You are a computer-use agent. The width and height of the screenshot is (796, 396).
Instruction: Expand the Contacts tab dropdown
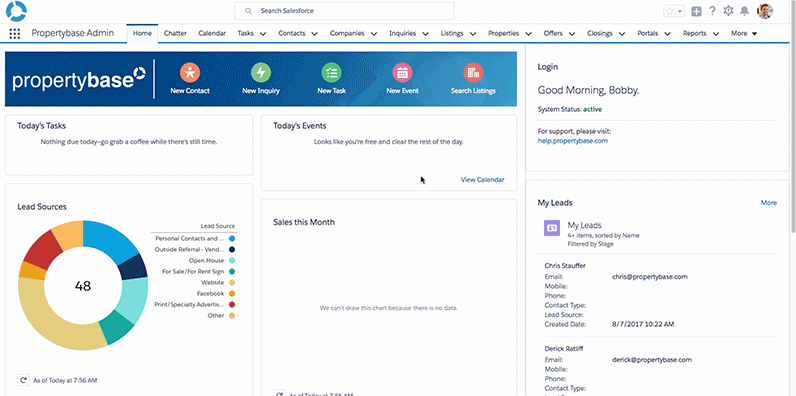[x=314, y=34]
